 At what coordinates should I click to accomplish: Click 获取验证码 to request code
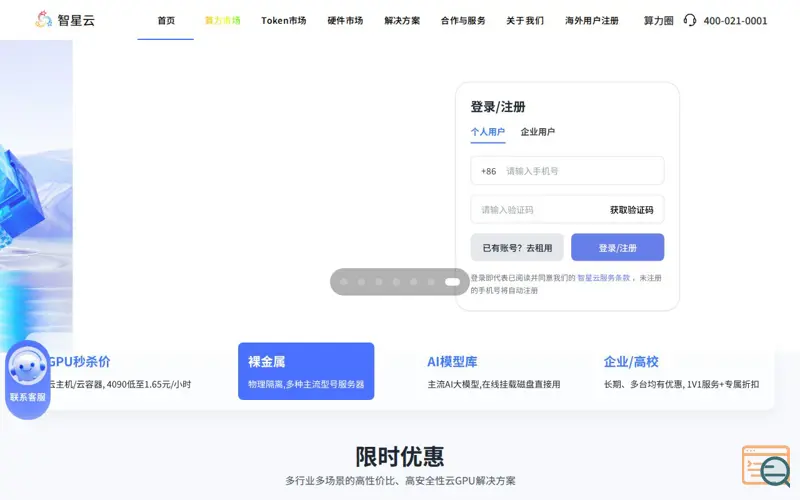[632, 210]
